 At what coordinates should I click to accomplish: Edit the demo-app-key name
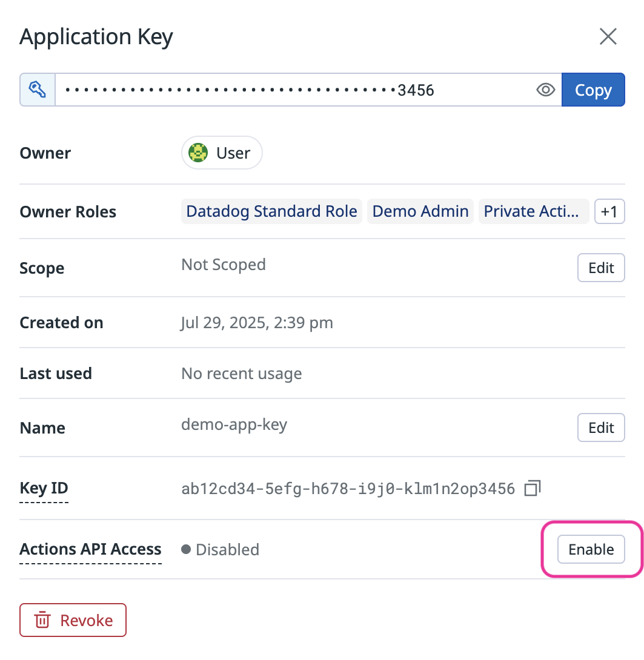(601, 427)
